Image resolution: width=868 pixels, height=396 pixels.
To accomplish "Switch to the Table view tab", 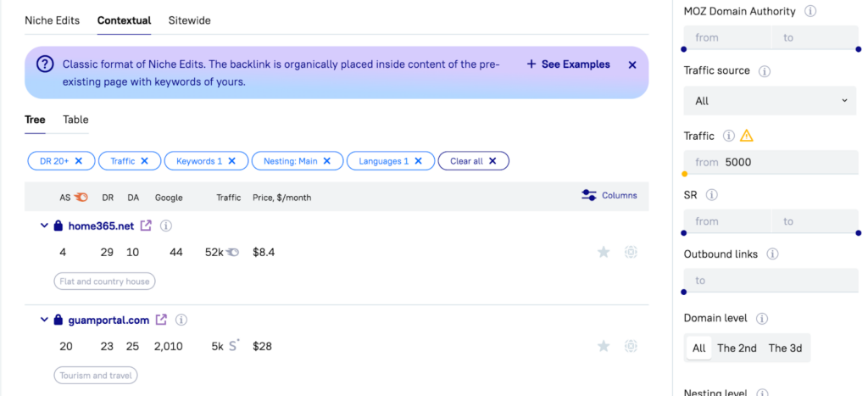I will pyautogui.click(x=75, y=120).
